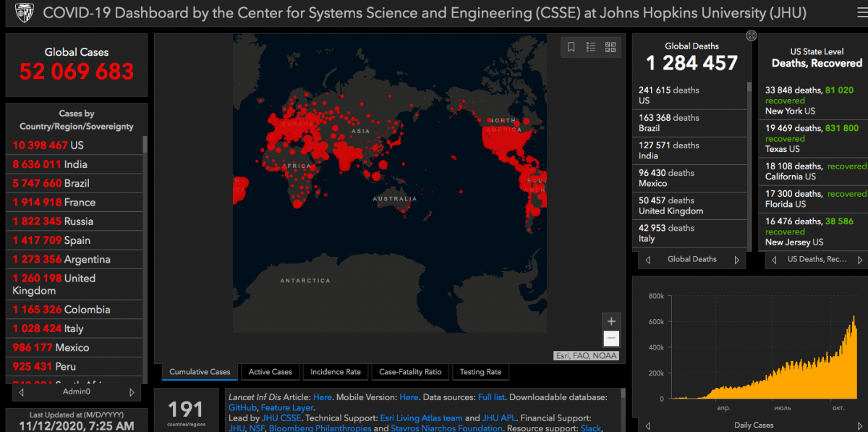
Task: Open the basemap gallery grid icon
Action: (610, 47)
